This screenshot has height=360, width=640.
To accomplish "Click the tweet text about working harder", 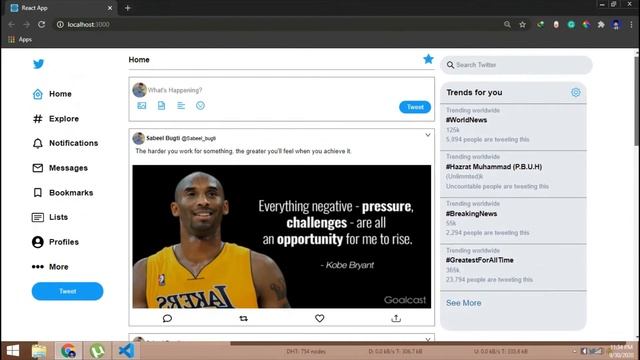I will (243, 151).
